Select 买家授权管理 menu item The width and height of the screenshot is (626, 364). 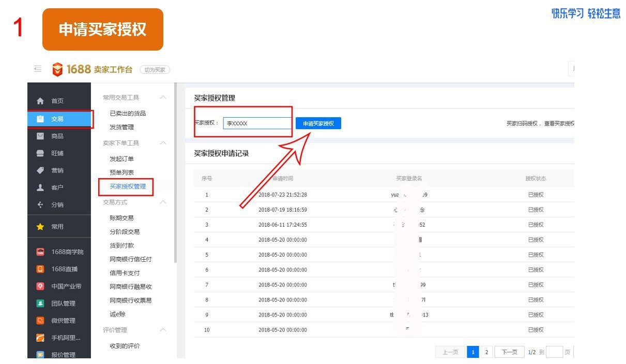128,186
